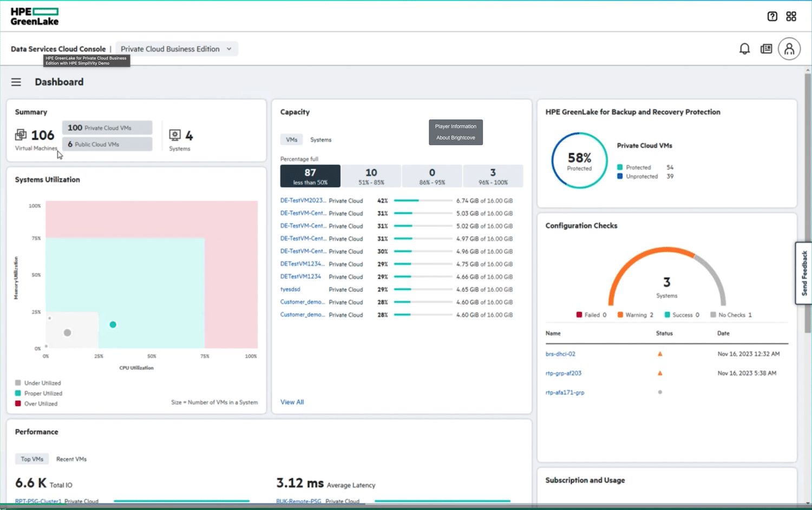Image resolution: width=812 pixels, height=510 pixels.
Task: Click the Systems icon in Summary
Action: coord(175,135)
